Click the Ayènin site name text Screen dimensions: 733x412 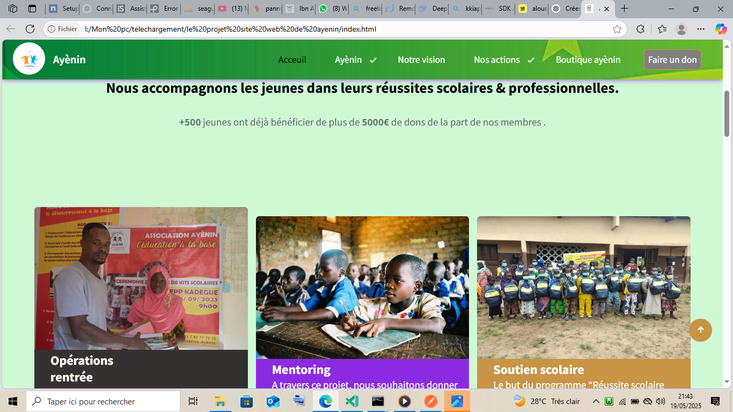click(69, 60)
